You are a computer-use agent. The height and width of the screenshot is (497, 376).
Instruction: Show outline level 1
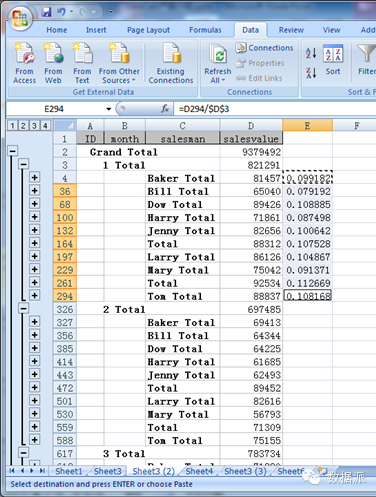click(12, 126)
